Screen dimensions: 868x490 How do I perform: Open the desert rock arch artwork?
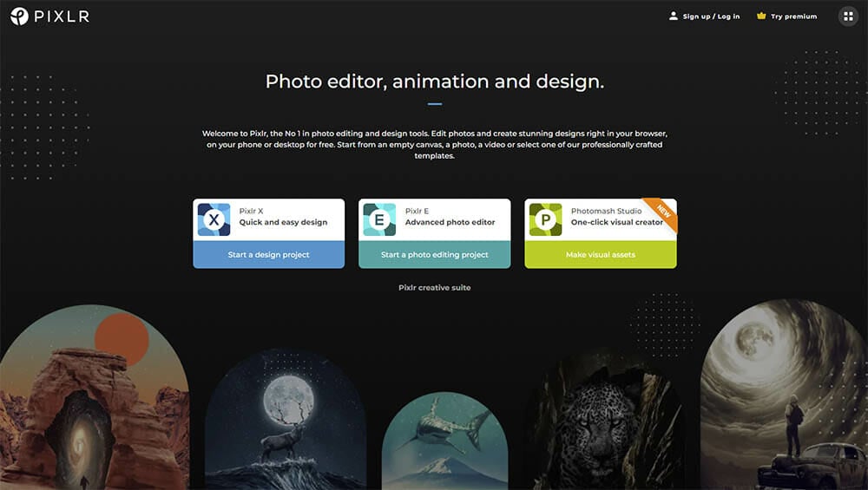(x=94, y=398)
